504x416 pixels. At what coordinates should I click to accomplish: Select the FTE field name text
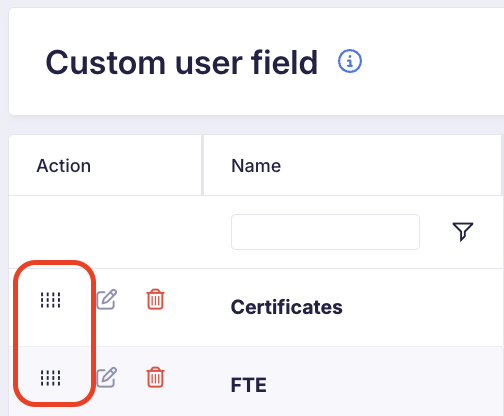point(249,385)
